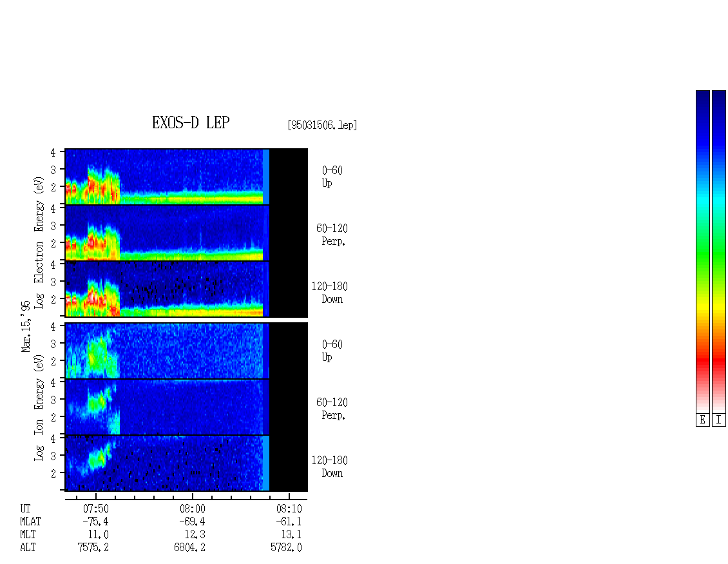Click the ion color scale bar labeled I
Viewport: 728px width, 564px height.
(x=719, y=251)
